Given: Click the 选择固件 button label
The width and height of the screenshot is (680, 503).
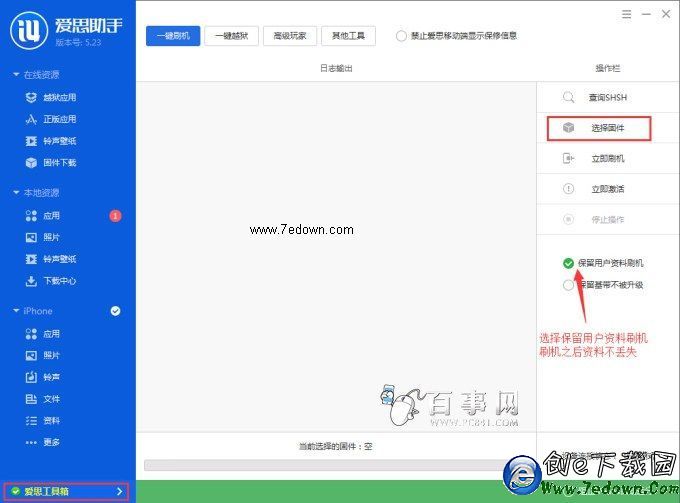Looking at the screenshot, I should (x=608, y=128).
